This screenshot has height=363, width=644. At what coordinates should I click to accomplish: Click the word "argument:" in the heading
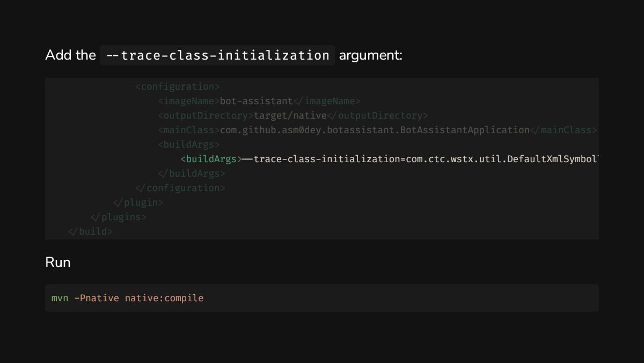(x=370, y=55)
